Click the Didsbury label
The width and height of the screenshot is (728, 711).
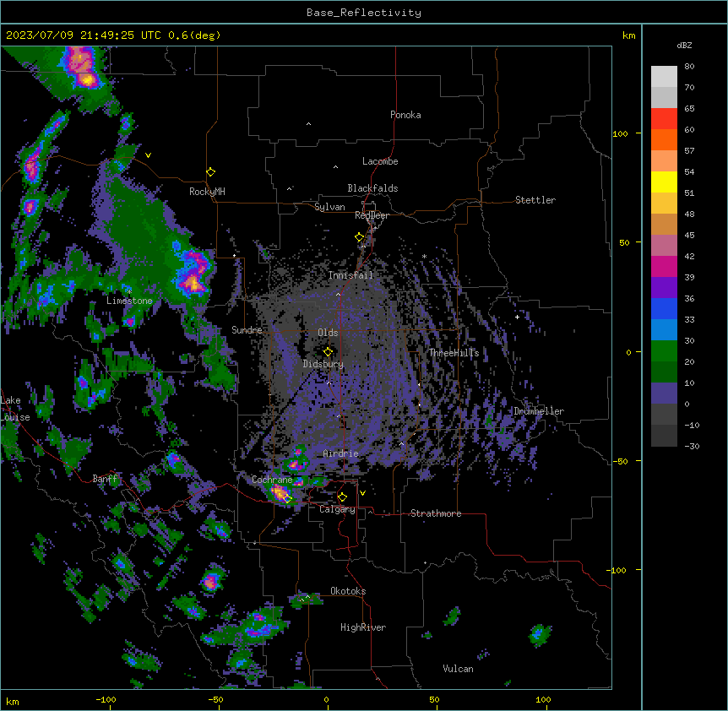click(x=323, y=364)
